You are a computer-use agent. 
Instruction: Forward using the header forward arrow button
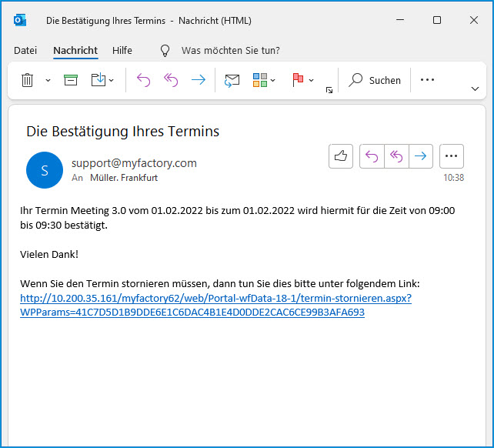tap(421, 156)
